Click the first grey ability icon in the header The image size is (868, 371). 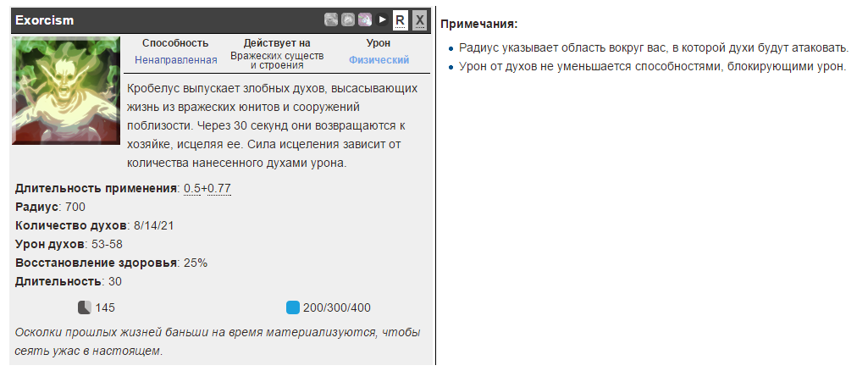point(331,19)
